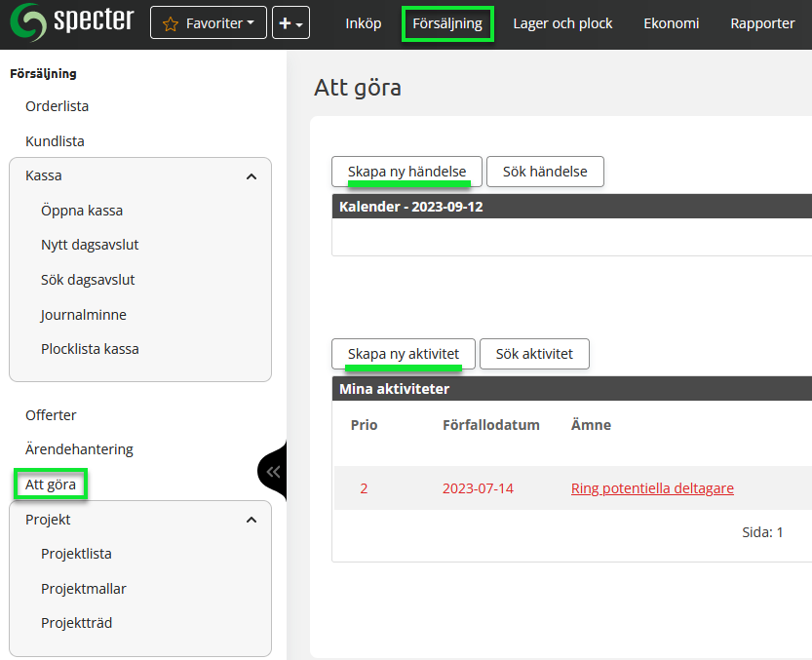
Task: Open Ring potentiella deltagare activity link
Action: [652, 488]
